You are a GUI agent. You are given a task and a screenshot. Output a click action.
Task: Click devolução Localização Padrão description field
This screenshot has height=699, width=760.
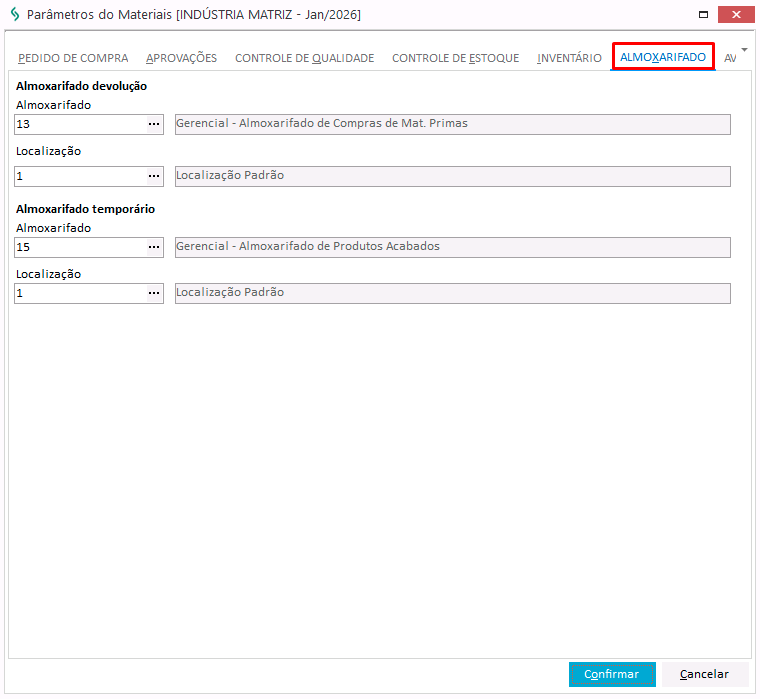[x=453, y=176]
